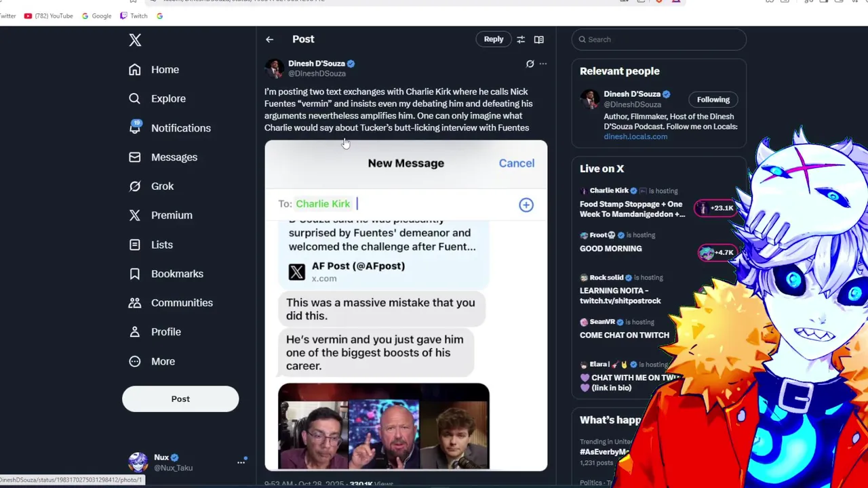Open the Grok icon in sidebar

[135, 186]
